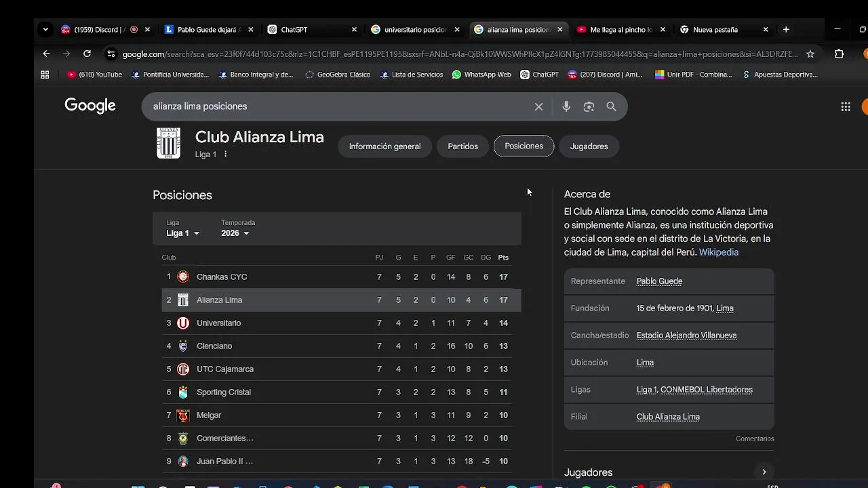Click the Google logo
The width and height of the screenshot is (868, 488).
click(x=90, y=106)
